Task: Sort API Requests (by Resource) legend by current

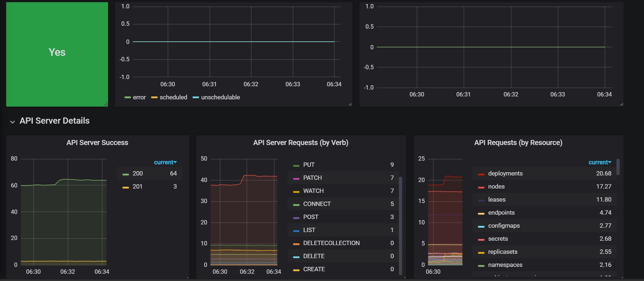Action: pos(599,162)
